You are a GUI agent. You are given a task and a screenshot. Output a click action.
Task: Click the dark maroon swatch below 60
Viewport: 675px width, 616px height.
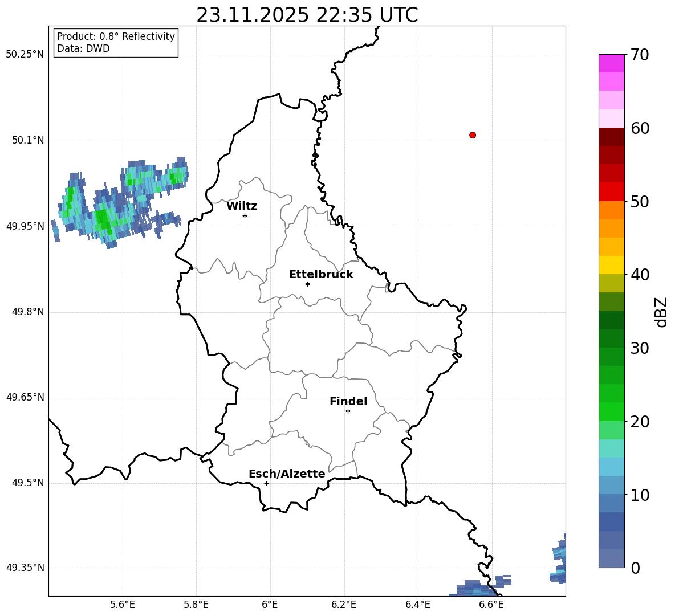point(612,137)
